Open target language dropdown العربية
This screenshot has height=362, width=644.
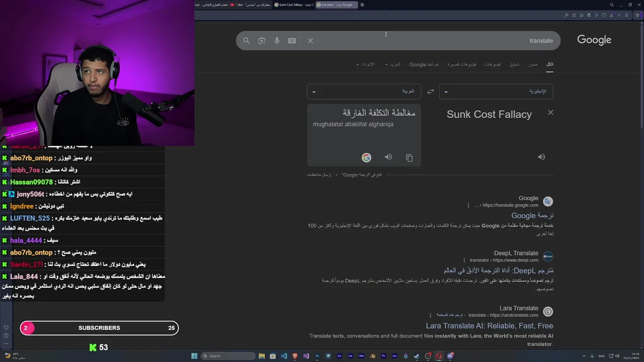(364, 92)
